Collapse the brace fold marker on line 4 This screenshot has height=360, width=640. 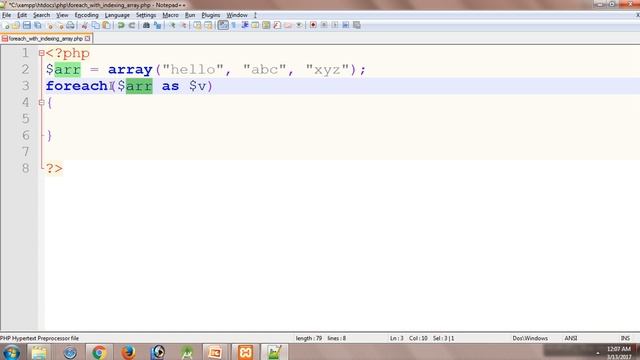tap(41, 102)
